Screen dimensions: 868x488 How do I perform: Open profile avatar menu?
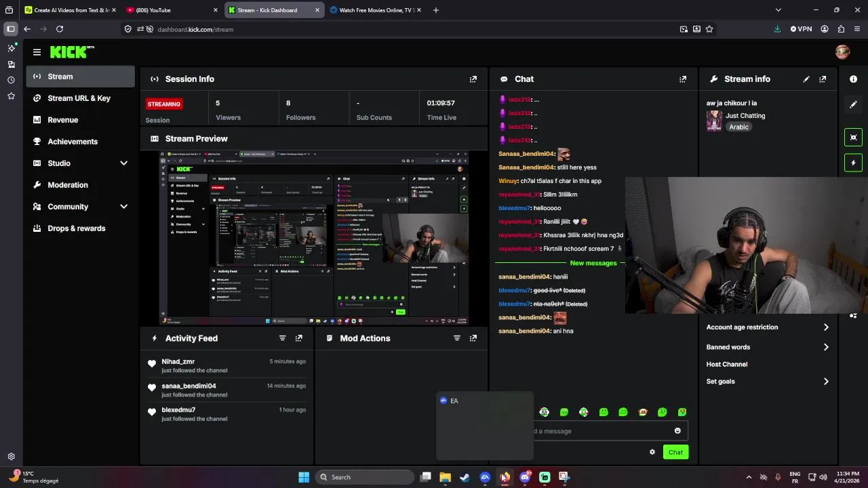click(843, 52)
